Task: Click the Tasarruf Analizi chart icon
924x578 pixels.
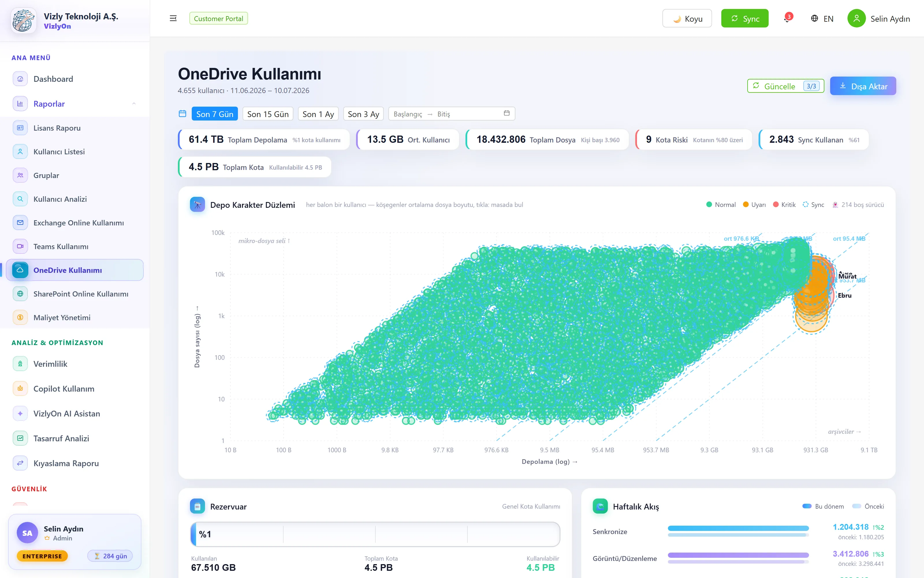Action: point(20,438)
